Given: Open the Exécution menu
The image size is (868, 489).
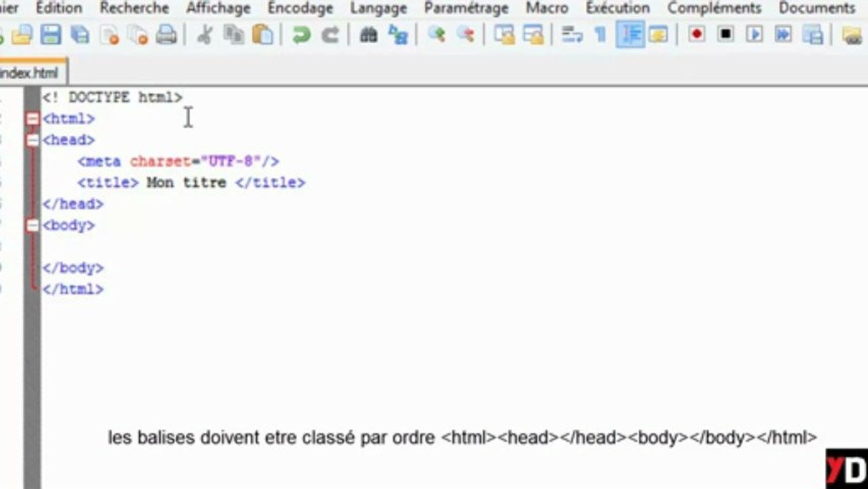Looking at the screenshot, I should coord(618,8).
